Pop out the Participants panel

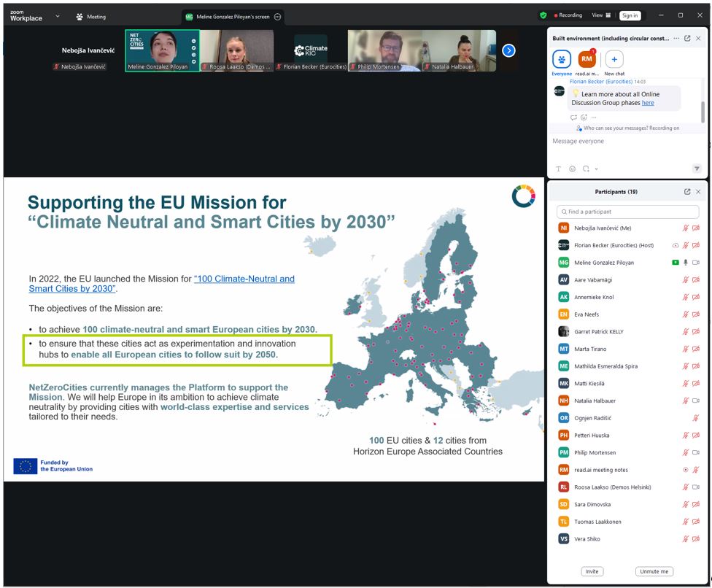click(687, 192)
